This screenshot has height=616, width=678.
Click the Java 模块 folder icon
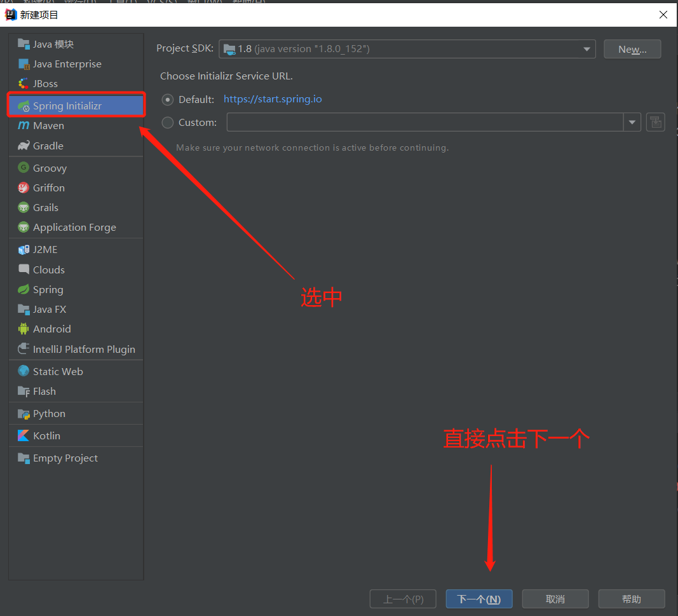[x=24, y=44]
